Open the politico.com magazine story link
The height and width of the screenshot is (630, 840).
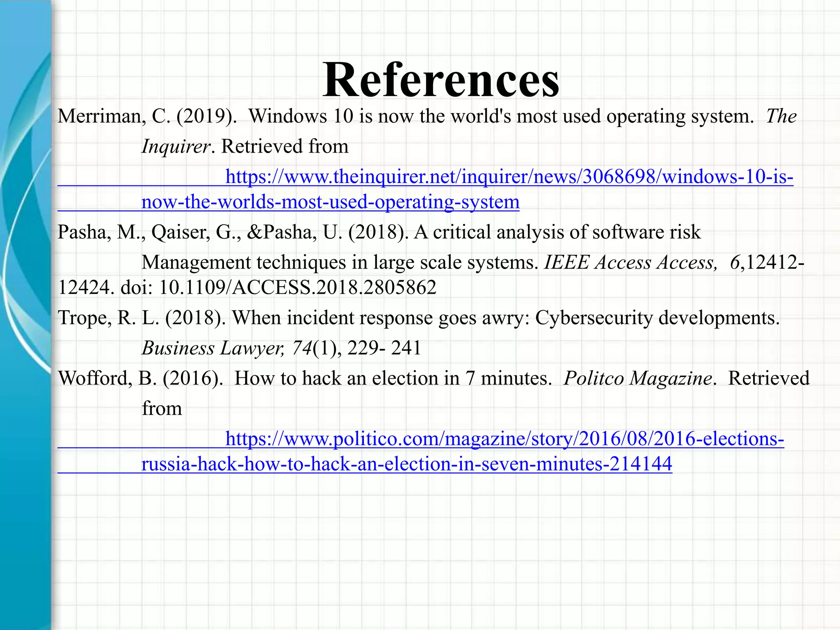pos(504,439)
